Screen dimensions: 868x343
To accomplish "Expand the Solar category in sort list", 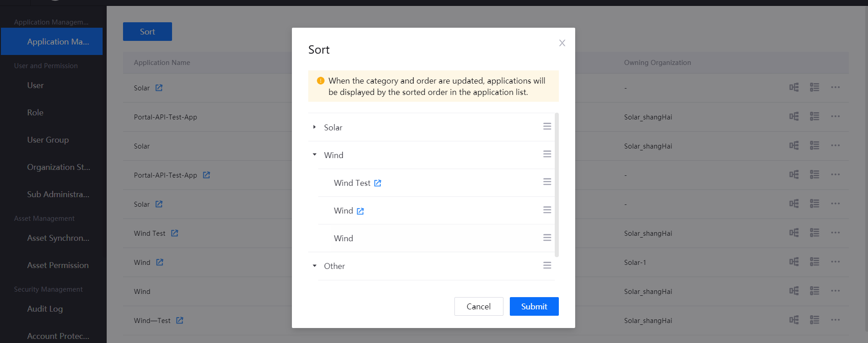I will click(314, 127).
